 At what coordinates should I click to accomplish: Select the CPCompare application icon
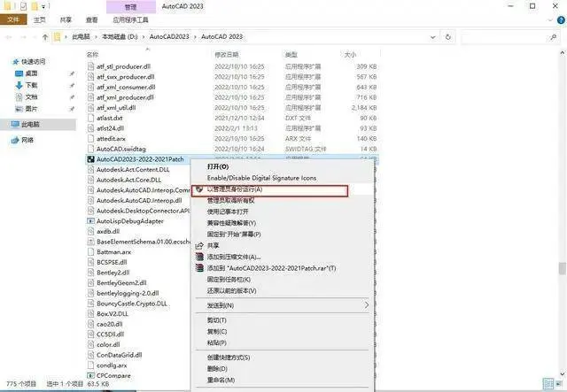pos(90,376)
